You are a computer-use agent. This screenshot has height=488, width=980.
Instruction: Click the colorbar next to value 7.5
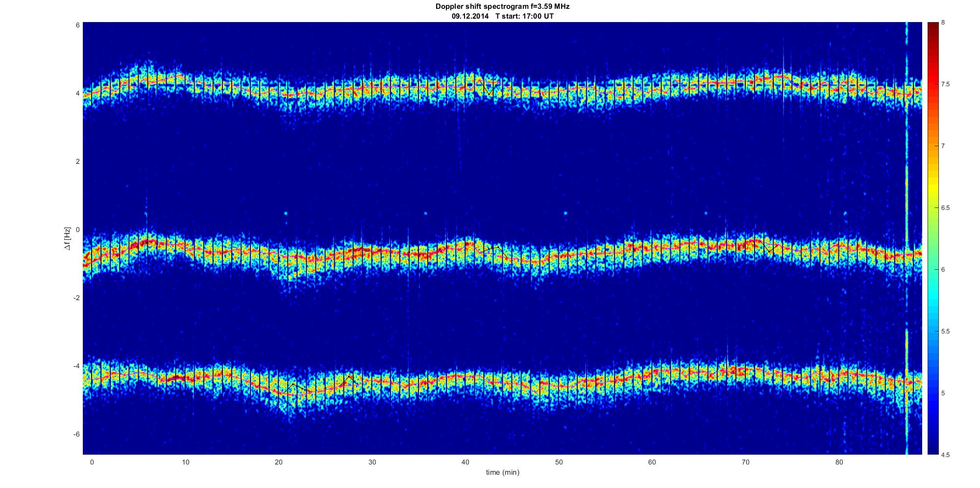933,84
